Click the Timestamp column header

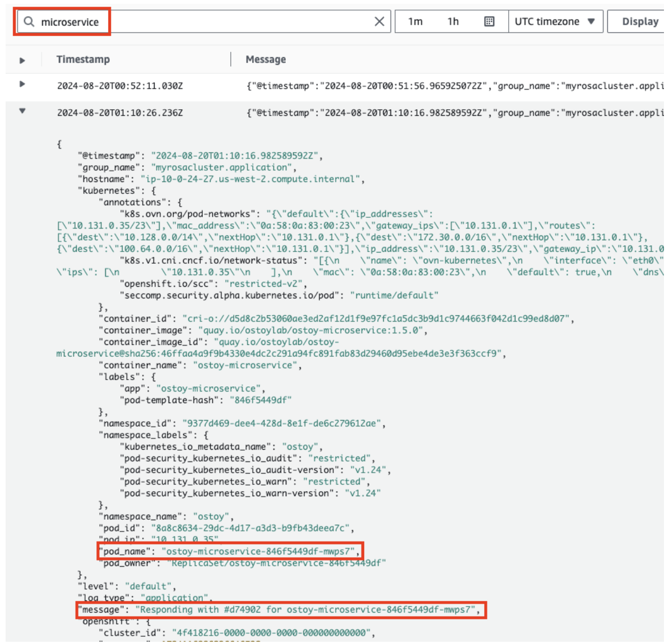tap(83, 59)
